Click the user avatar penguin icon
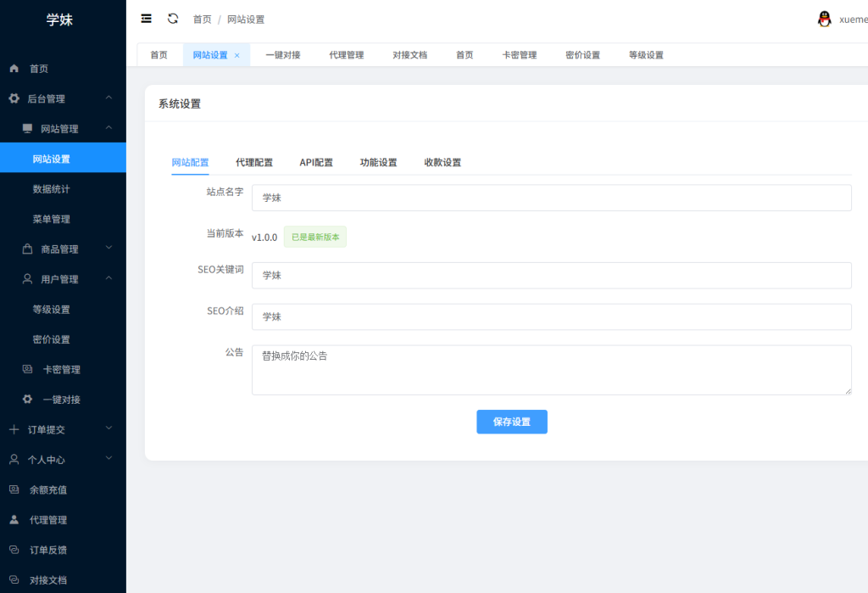This screenshot has height=593, width=868. pyautogui.click(x=824, y=19)
